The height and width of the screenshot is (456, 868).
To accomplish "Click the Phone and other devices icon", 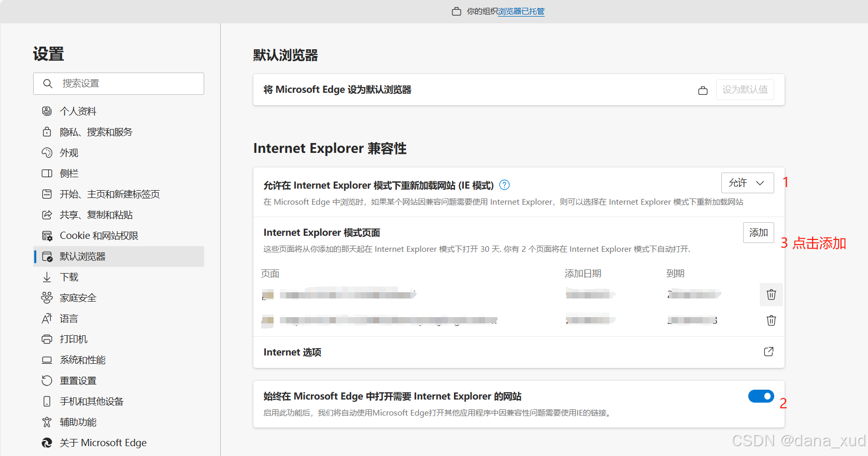I will coord(47,401).
